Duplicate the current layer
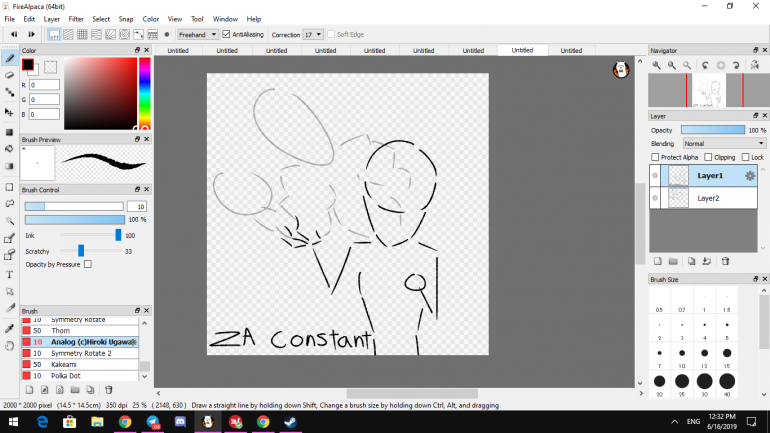This screenshot has height=433, width=770. pyautogui.click(x=691, y=261)
